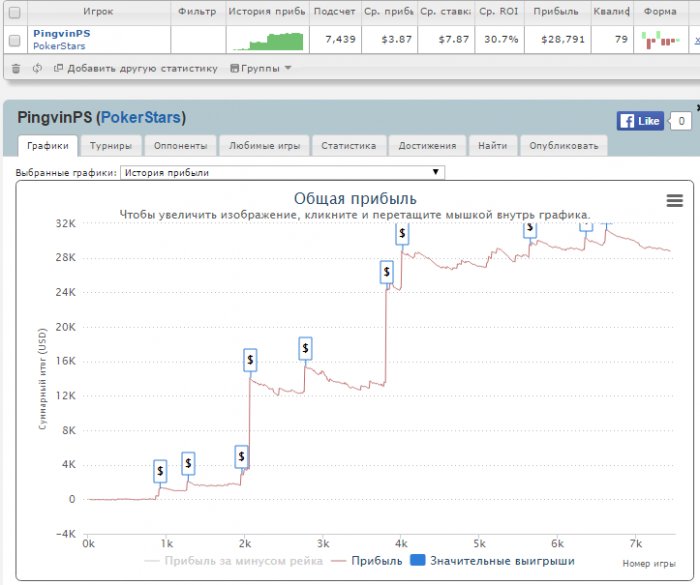Screen dimensions: 700x585
Task: Sort by the История прибыли column header
Action: pyautogui.click(x=267, y=12)
